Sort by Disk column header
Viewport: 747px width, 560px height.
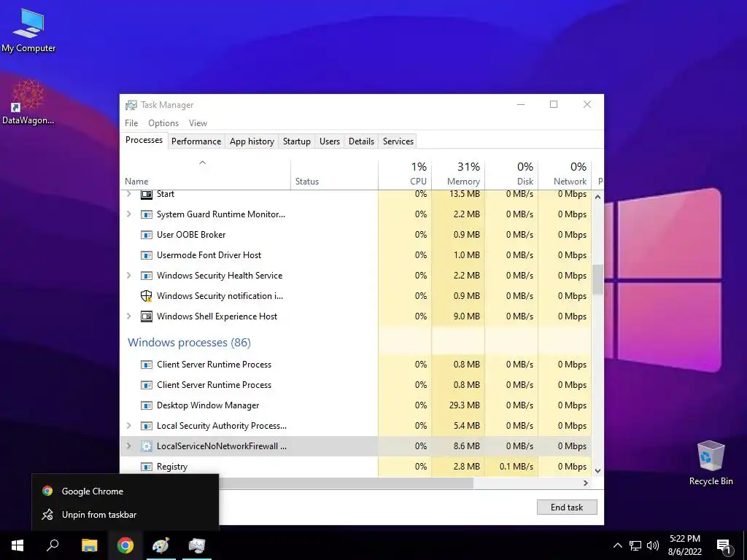pos(511,174)
